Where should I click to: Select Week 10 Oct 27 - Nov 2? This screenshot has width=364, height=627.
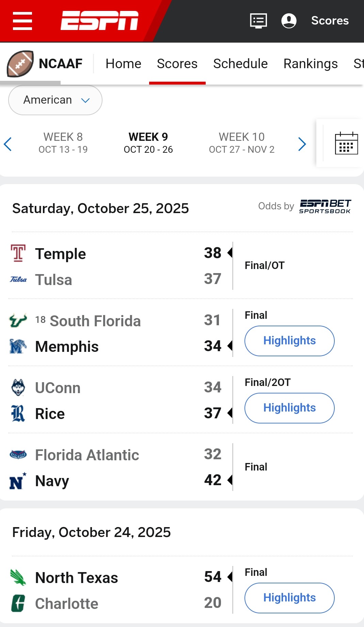pos(241,143)
